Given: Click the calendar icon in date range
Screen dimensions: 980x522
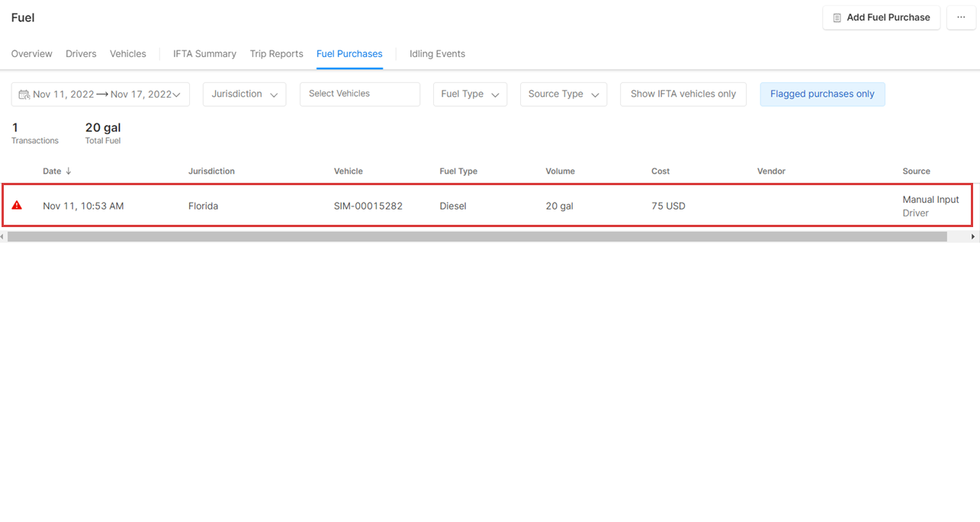Looking at the screenshot, I should pyautogui.click(x=24, y=94).
